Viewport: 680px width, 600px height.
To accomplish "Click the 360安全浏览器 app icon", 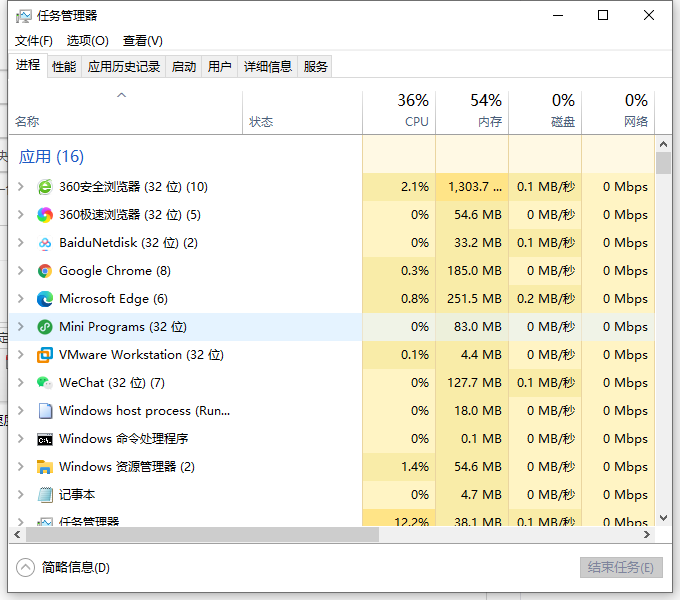I will pos(45,187).
